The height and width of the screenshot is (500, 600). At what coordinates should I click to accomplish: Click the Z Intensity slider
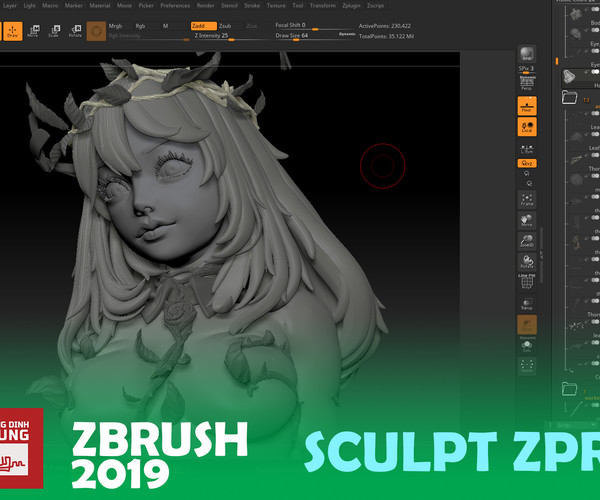[x=230, y=36]
